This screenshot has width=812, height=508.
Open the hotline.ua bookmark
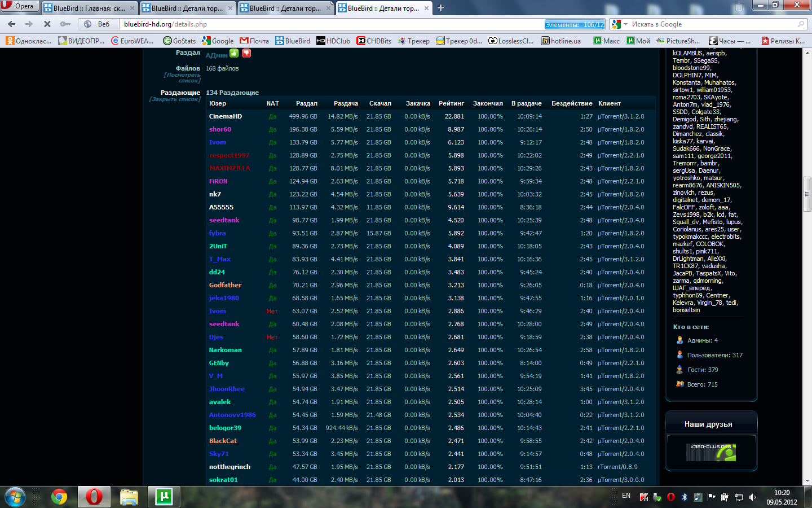coord(561,41)
